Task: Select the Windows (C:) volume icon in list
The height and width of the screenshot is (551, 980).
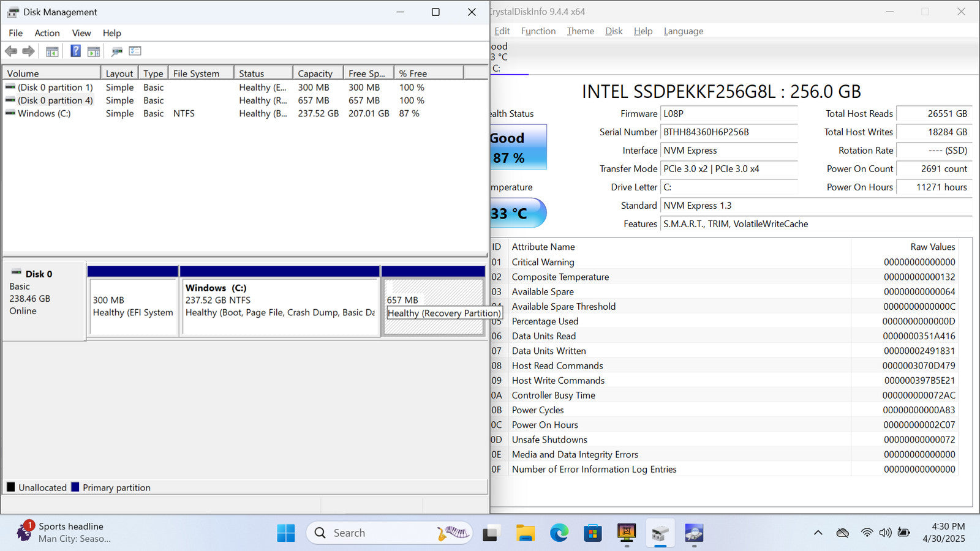Action: coord(10,113)
